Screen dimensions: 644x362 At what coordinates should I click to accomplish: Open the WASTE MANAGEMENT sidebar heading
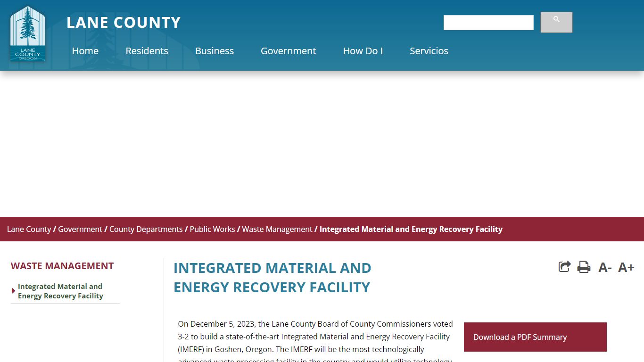pyautogui.click(x=62, y=266)
